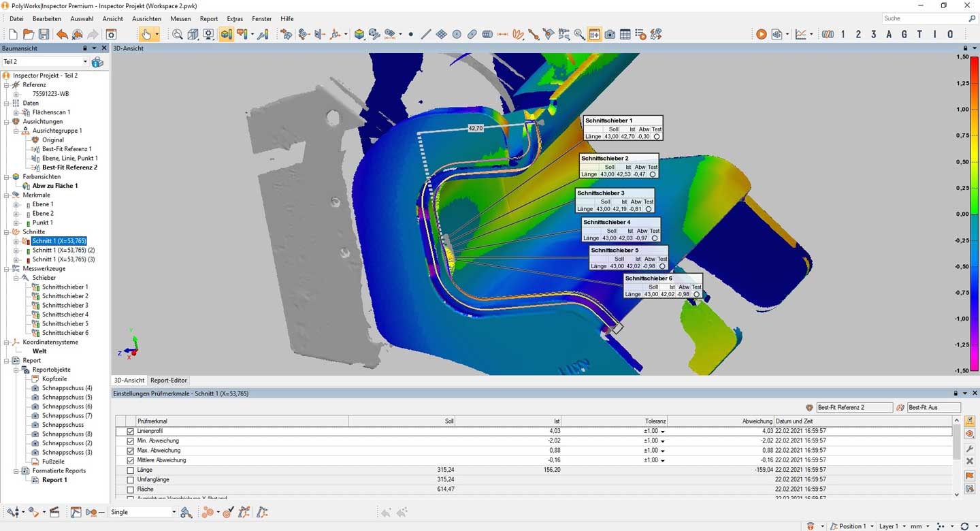Open the chart statistics tool icon
Viewport: 980px width, 531px height.
tap(801, 34)
